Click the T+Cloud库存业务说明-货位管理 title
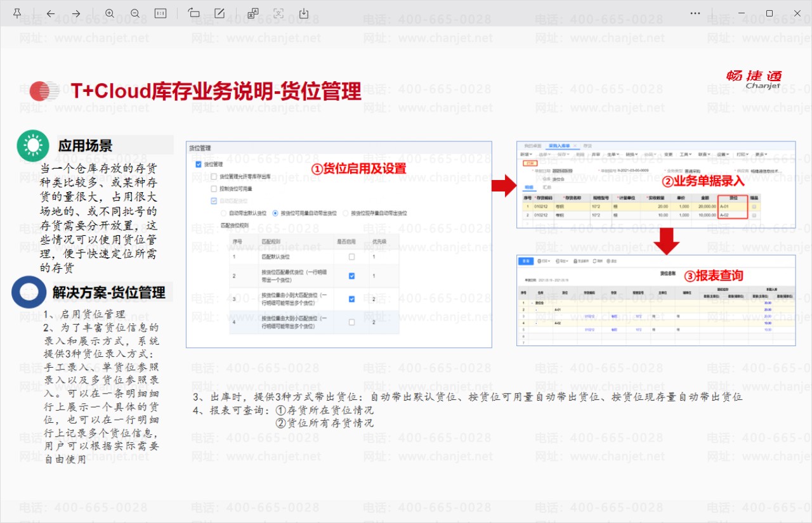 (216, 91)
